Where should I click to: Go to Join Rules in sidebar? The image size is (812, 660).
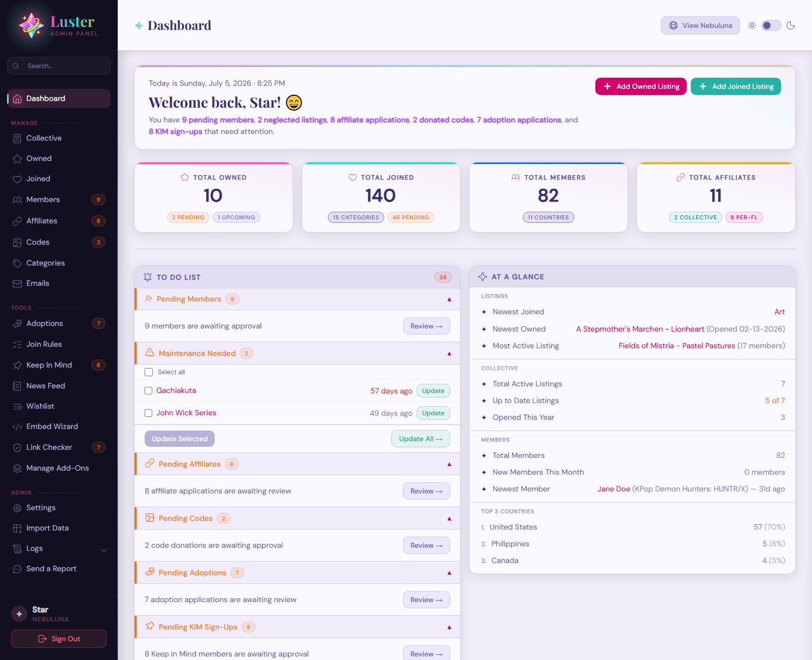coord(59,344)
